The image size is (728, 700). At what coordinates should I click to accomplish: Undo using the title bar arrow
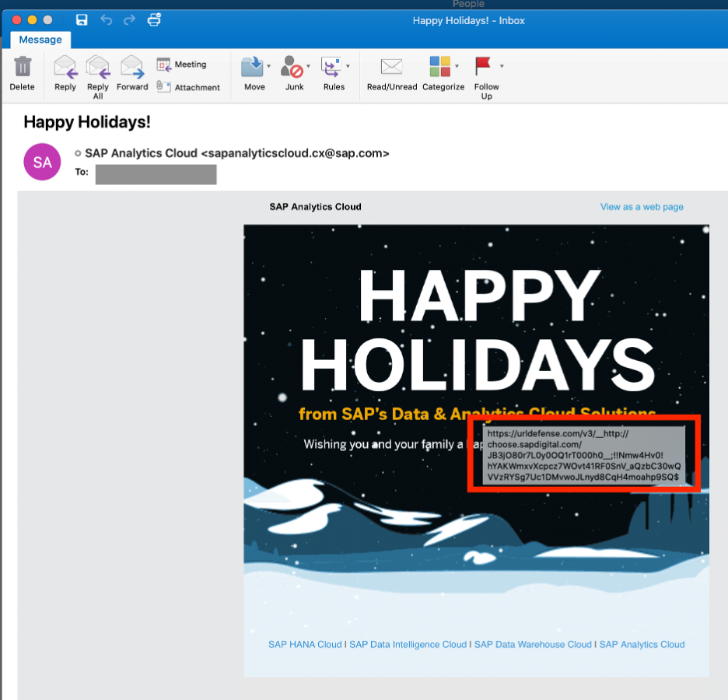(x=107, y=20)
